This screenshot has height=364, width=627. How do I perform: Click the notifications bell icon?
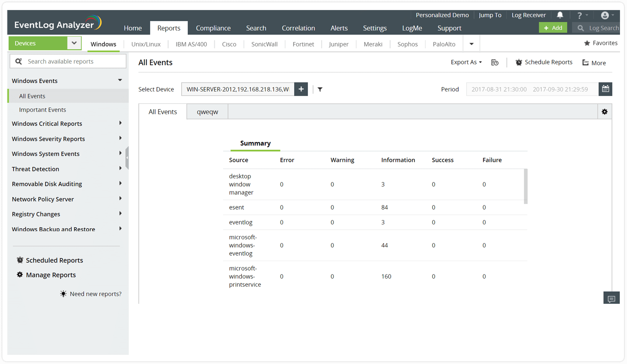point(560,15)
